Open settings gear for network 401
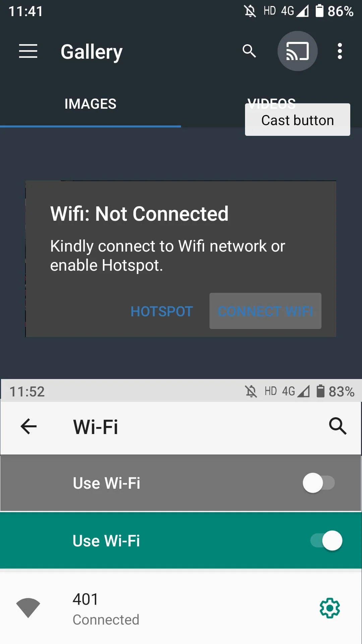362x644 pixels. pos(330,608)
